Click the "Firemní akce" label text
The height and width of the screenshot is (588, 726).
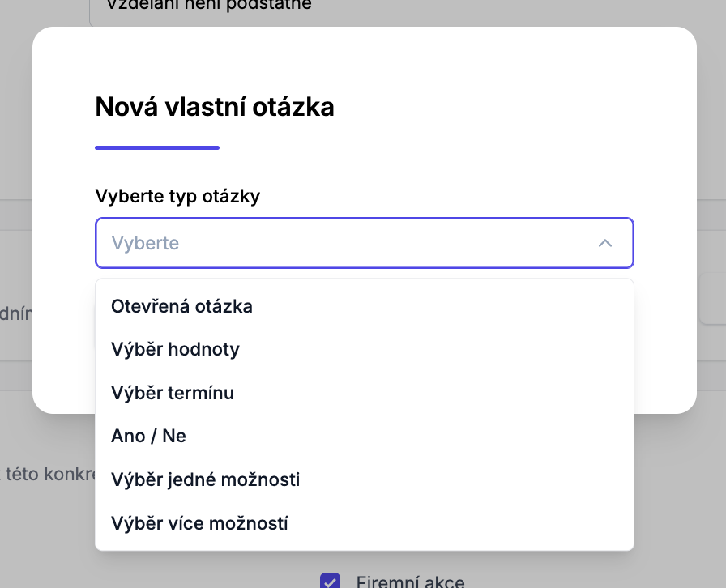pos(408,581)
